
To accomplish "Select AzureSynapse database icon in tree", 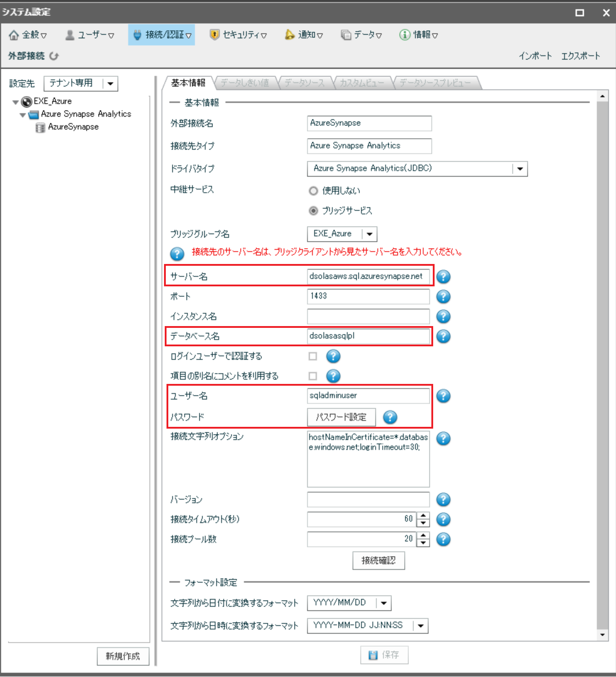I will click(40, 127).
